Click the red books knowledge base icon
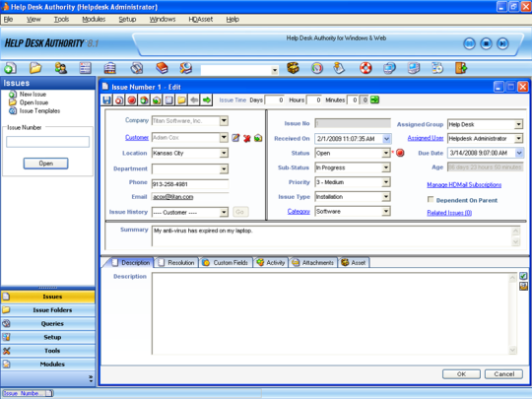The width and height of the screenshot is (532, 399). 162,68
